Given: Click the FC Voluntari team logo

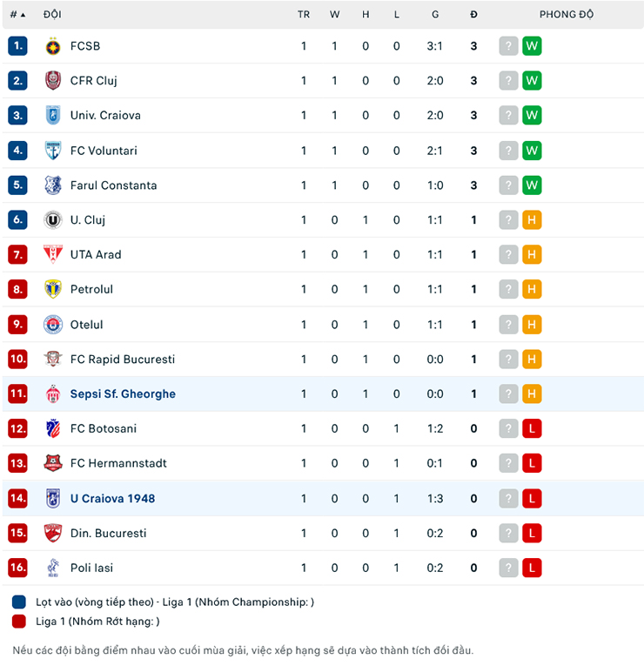Looking at the screenshot, I should [x=53, y=151].
